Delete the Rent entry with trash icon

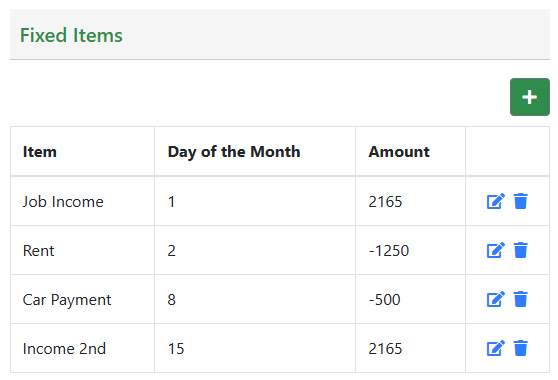[520, 250]
